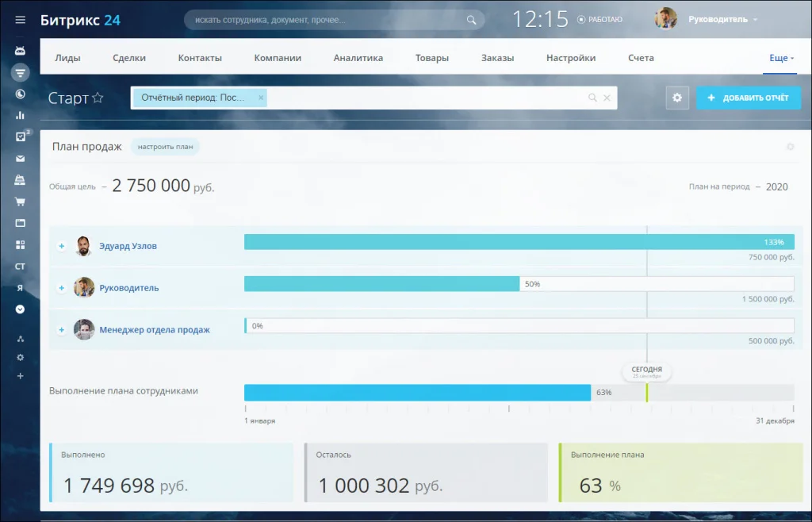Toggle the РАБОТАЮ workday status
Image resolution: width=812 pixels, height=522 pixels.
[599, 20]
